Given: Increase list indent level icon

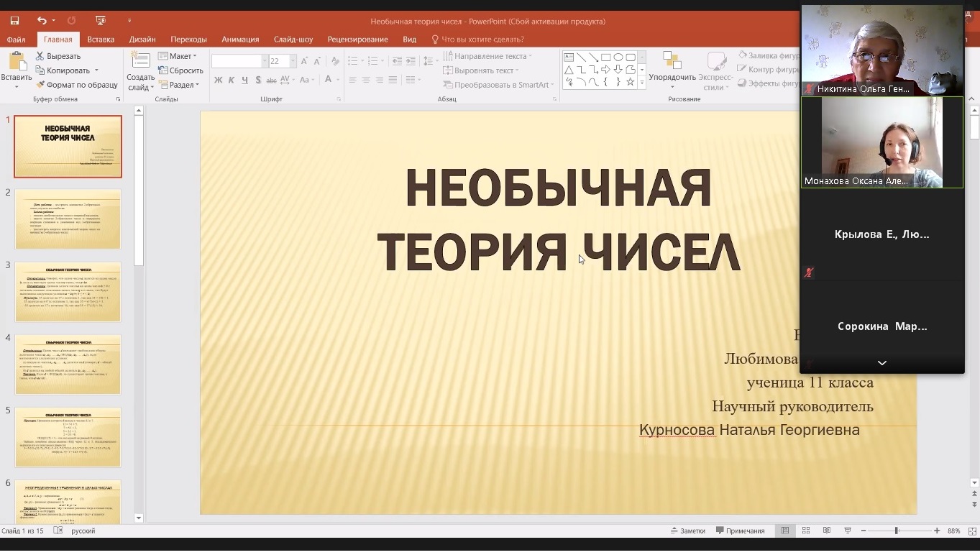Looking at the screenshot, I should [411, 61].
